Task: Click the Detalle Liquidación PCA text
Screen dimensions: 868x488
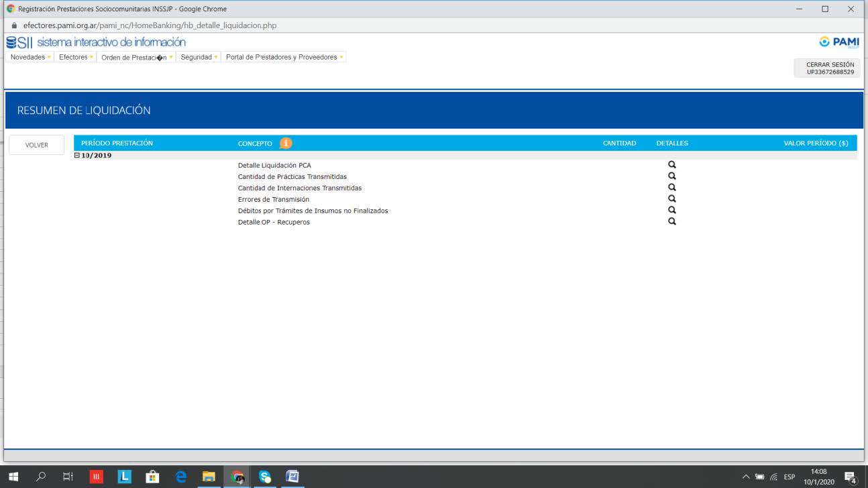Action: [x=274, y=165]
